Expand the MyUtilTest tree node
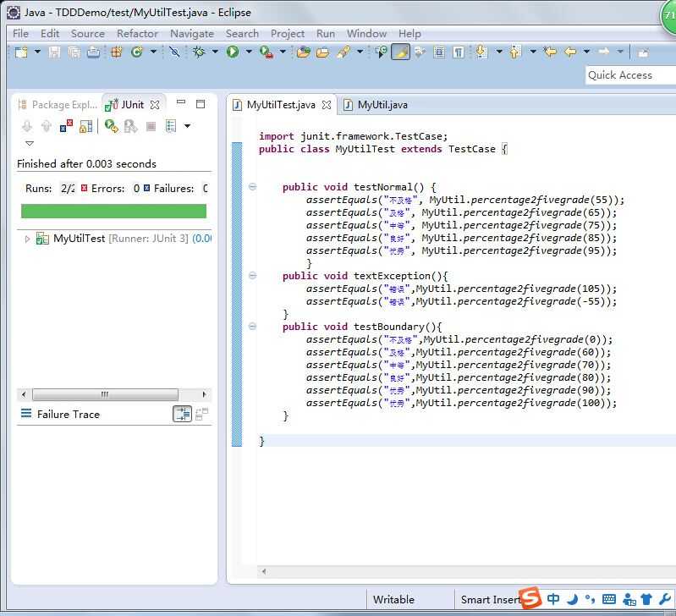This screenshot has height=616, width=676. click(x=28, y=239)
